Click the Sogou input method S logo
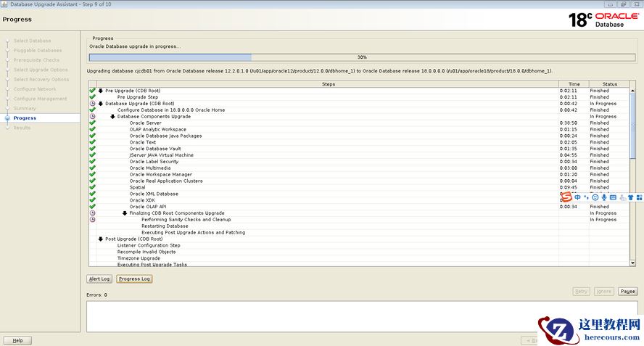 pyautogui.click(x=566, y=197)
